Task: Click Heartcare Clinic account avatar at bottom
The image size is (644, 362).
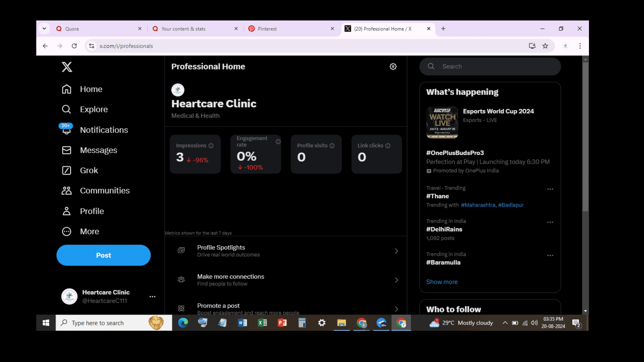Action: pos(69,297)
